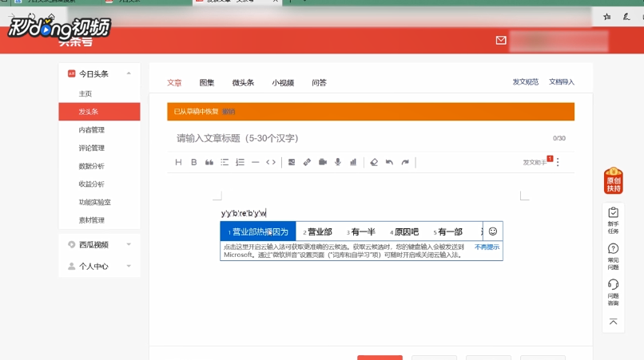Switch to 问答 tab
644x360 pixels.
click(x=319, y=82)
